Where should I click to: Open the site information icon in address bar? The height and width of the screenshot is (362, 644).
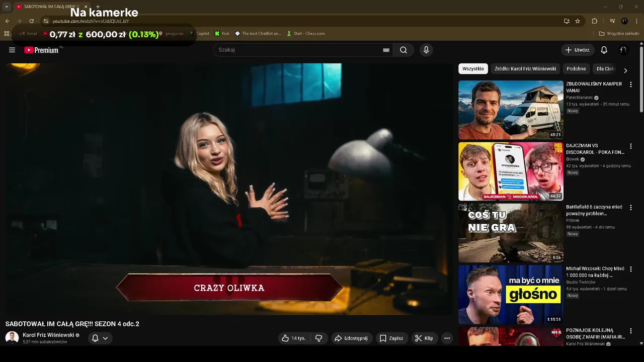pos(45,21)
